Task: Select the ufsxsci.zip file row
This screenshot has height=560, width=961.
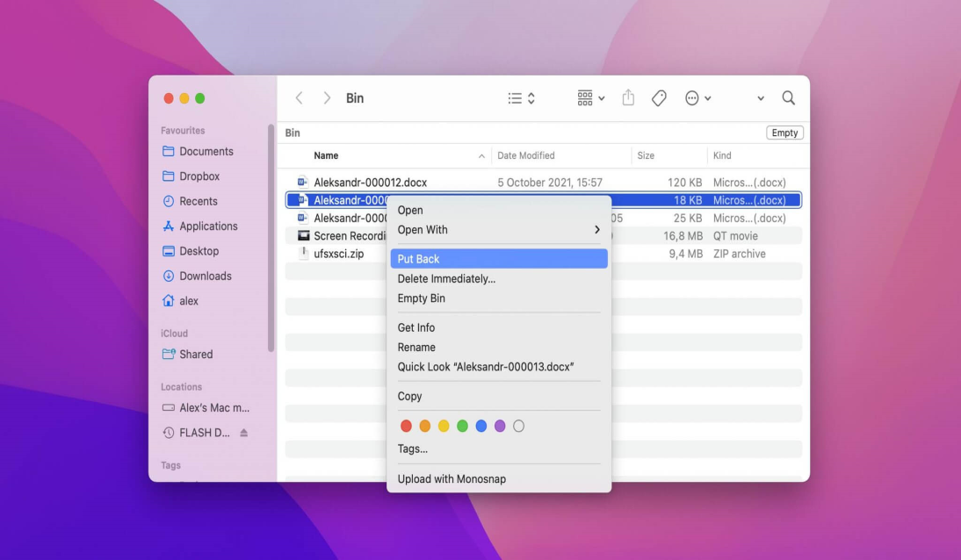Action: (x=338, y=254)
